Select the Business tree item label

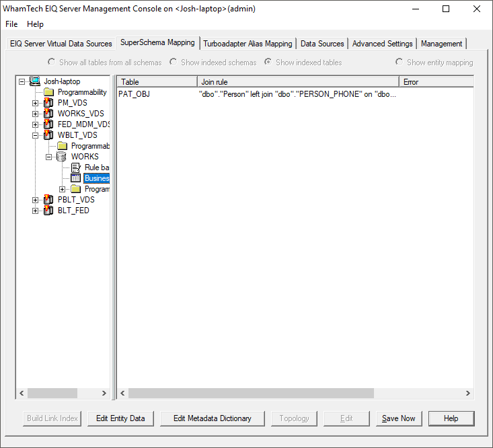pyautogui.click(x=97, y=178)
